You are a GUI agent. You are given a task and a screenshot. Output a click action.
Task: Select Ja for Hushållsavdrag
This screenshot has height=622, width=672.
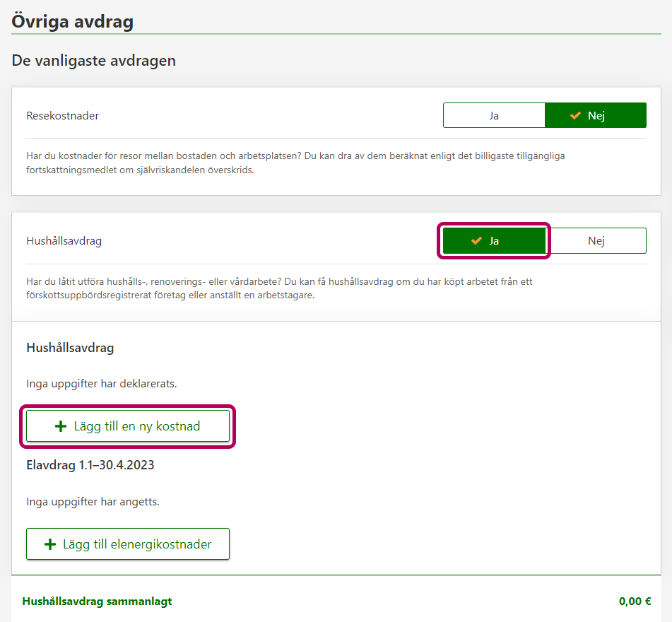494,241
